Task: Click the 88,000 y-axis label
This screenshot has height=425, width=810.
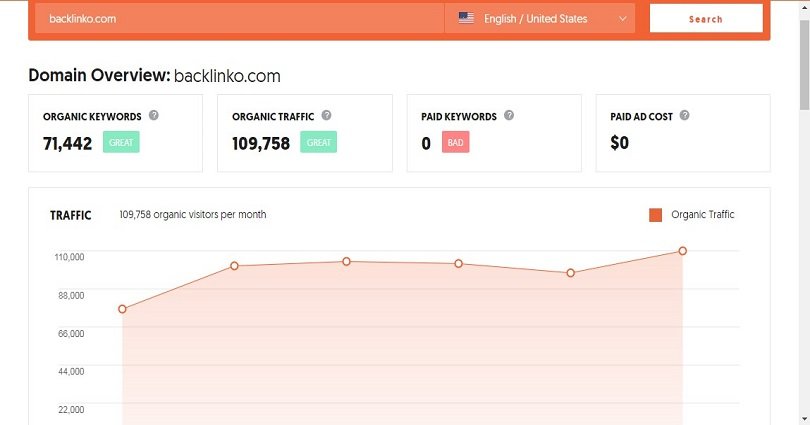Action: [71, 295]
